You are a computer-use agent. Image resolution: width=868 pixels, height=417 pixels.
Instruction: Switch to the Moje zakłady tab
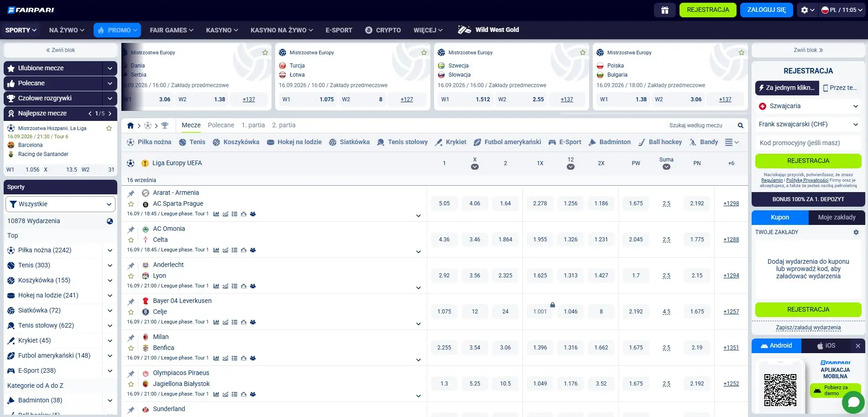837,218
